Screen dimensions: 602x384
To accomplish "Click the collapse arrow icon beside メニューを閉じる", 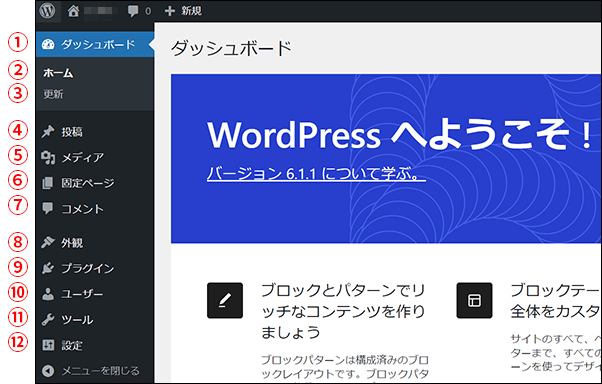I will tap(48, 371).
